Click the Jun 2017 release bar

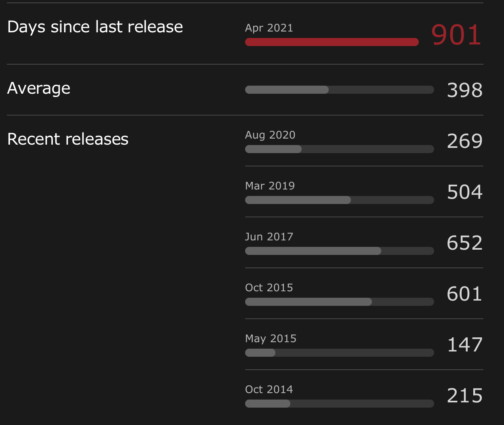(x=340, y=251)
